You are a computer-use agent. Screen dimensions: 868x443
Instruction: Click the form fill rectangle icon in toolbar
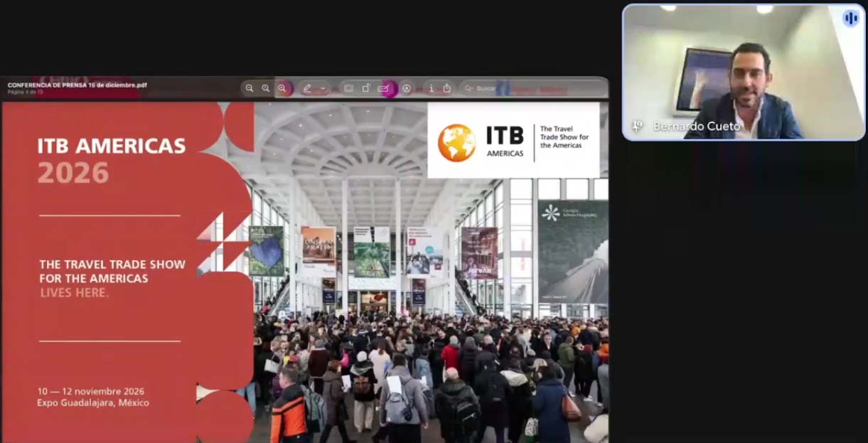[x=348, y=88]
